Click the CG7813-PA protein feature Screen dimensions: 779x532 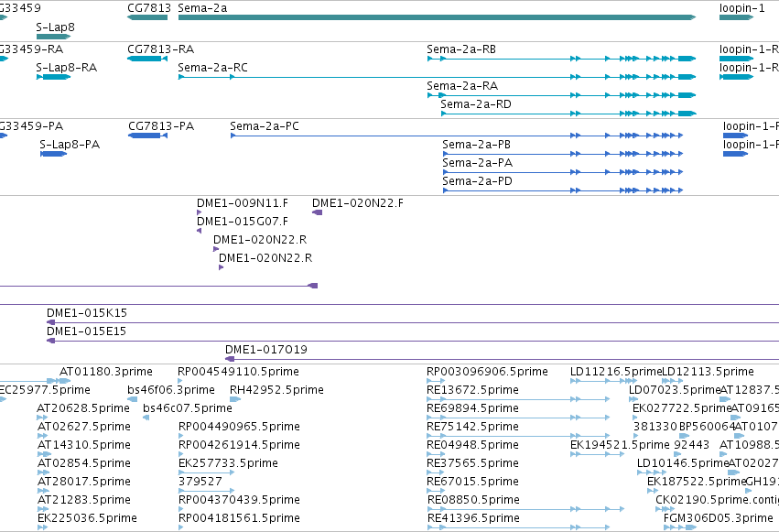point(147,136)
